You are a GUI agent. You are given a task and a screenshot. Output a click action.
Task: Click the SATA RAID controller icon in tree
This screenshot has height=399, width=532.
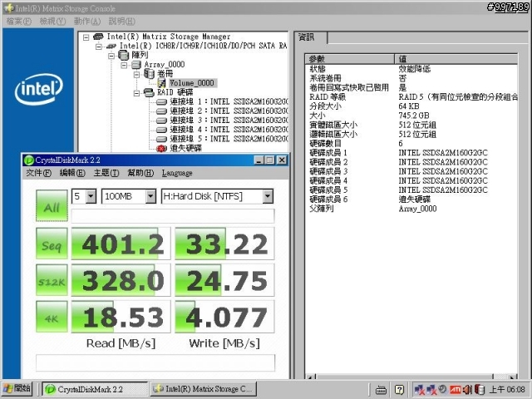coord(111,46)
